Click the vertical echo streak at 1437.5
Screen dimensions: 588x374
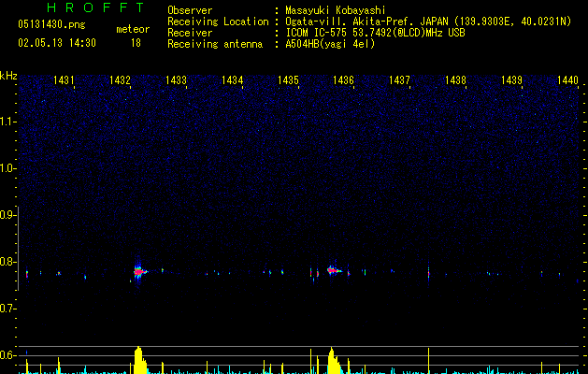click(428, 272)
